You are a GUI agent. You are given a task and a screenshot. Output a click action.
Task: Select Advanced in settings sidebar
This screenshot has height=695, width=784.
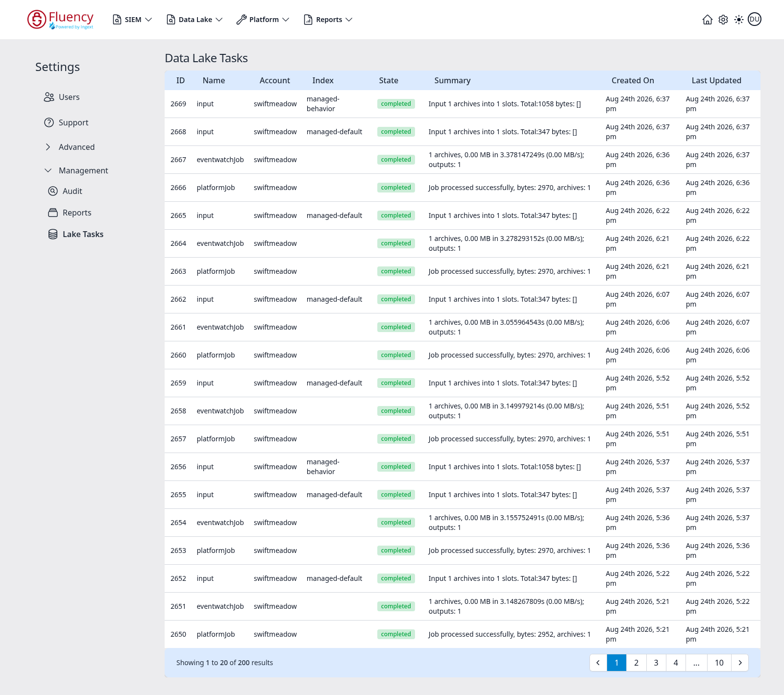[x=76, y=147]
